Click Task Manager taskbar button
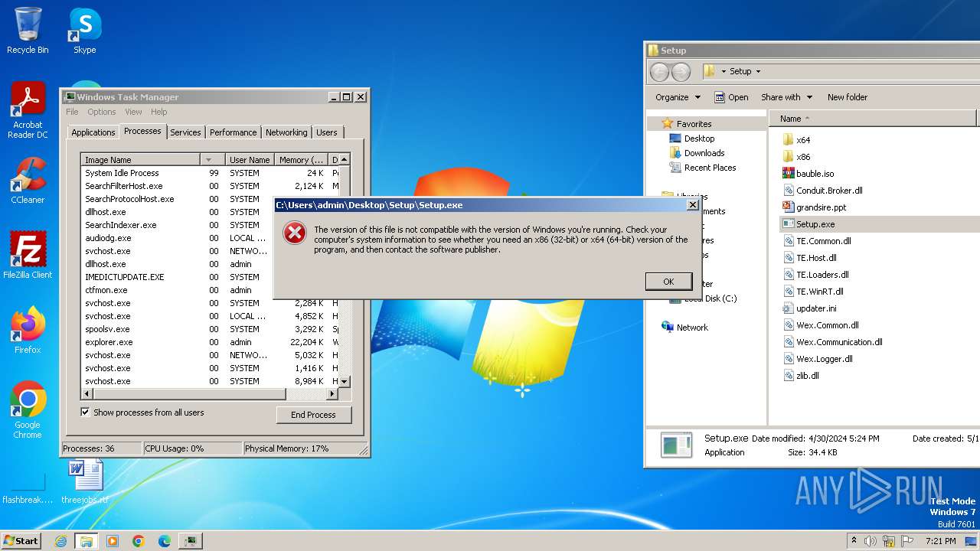The image size is (980, 551). pos(191,541)
